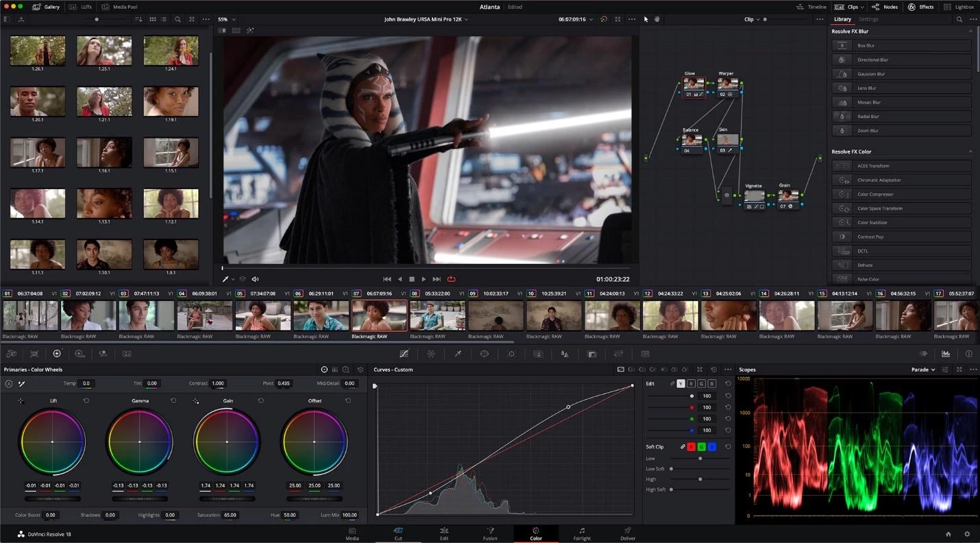This screenshot has height=543, width=980.
Task: Select the node graph arrow pointer tool
Action: coord(646,19)
